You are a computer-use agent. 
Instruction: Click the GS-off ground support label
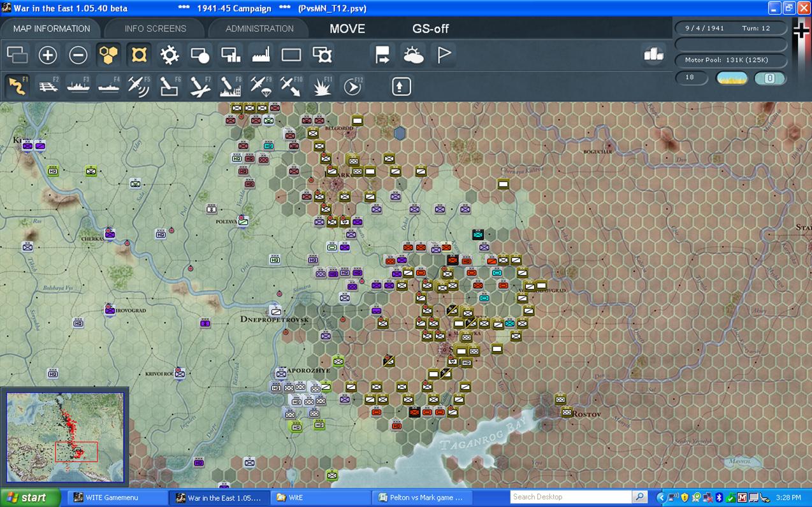[x=431, y=29]
